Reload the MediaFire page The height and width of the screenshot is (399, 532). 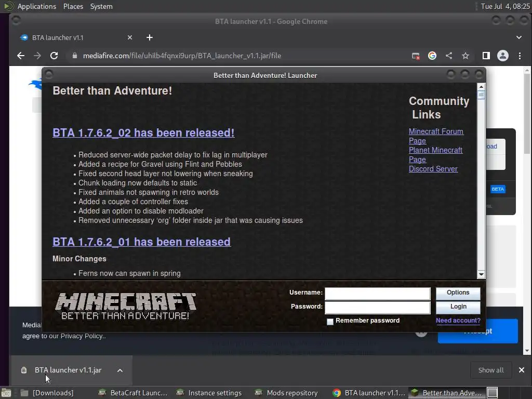coord(54,56)
